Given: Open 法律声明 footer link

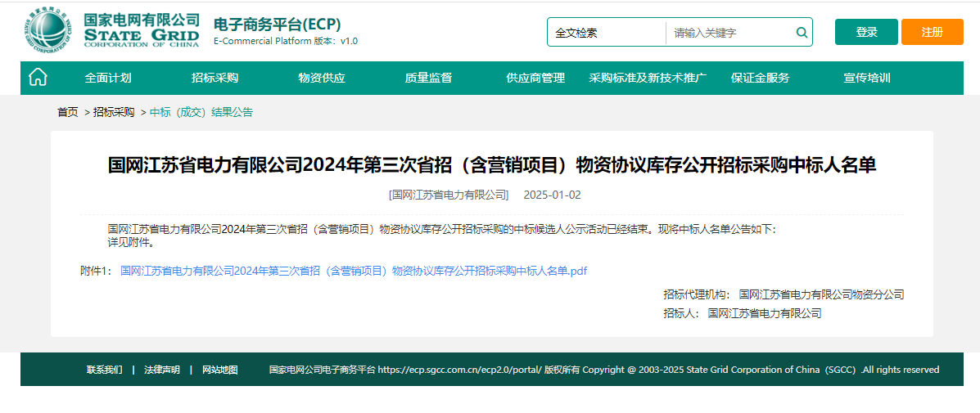Looking at the screenshot, I should click(x=162, y=370).
